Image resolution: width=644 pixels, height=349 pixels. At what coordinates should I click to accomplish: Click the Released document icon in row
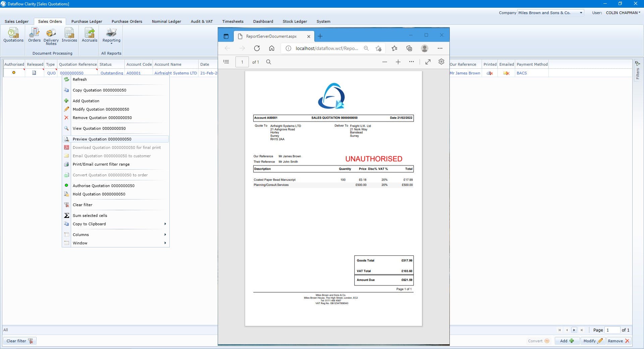34,73
